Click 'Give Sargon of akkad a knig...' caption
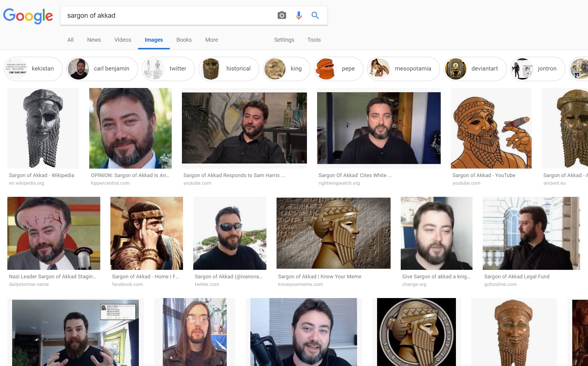Viewport: 588px width, 366px height. [436, 277]
